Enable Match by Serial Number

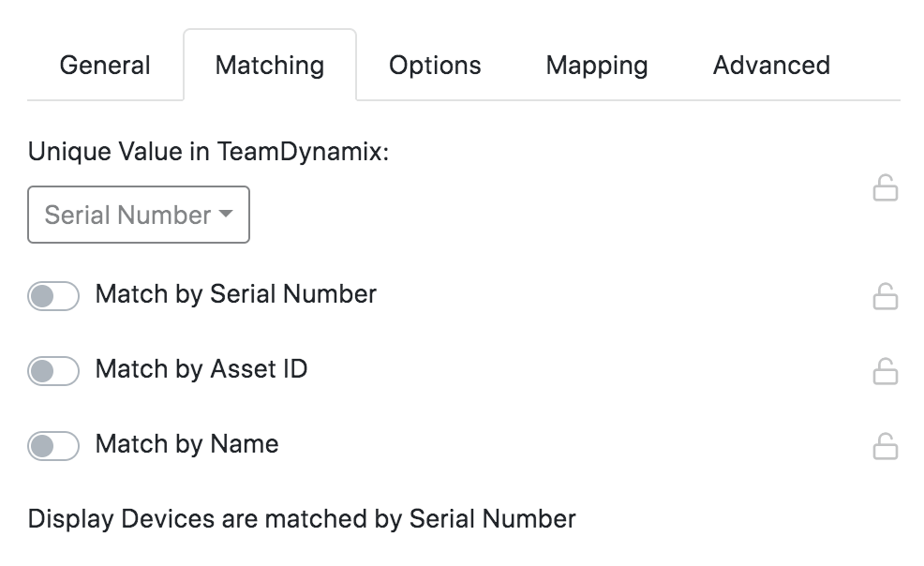53,295
